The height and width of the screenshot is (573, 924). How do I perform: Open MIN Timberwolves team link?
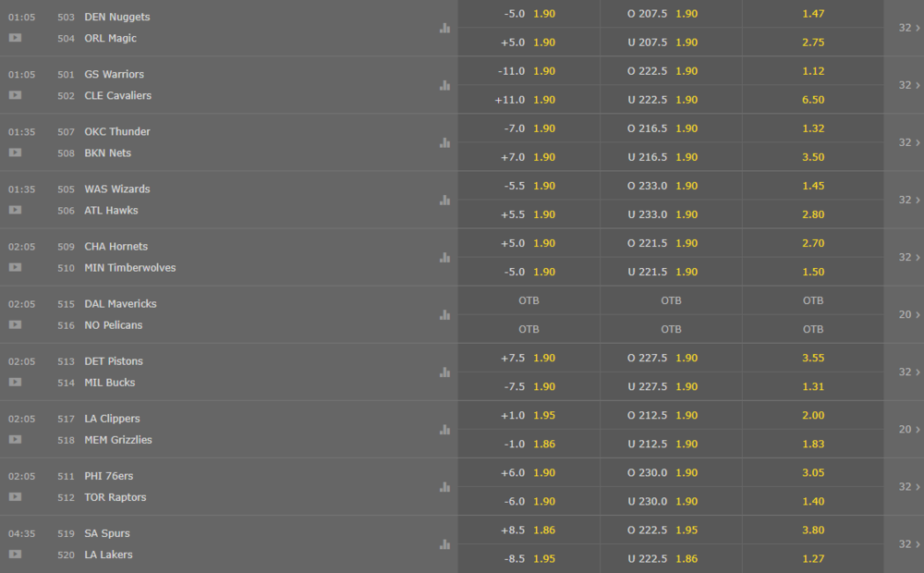pos(129,268)
